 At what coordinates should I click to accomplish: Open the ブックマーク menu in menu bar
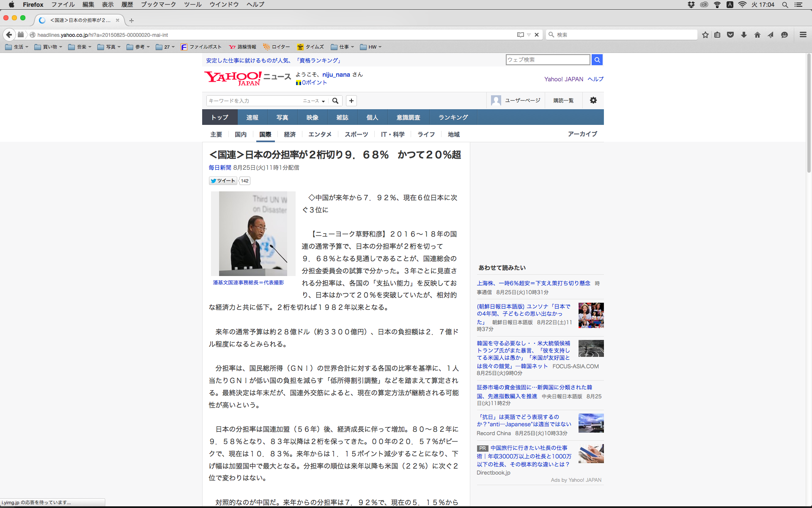pos(158,5)
